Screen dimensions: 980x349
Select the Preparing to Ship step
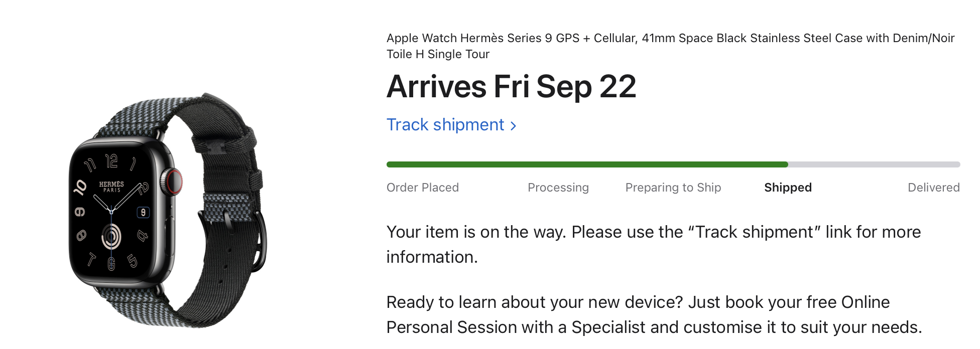673,188
